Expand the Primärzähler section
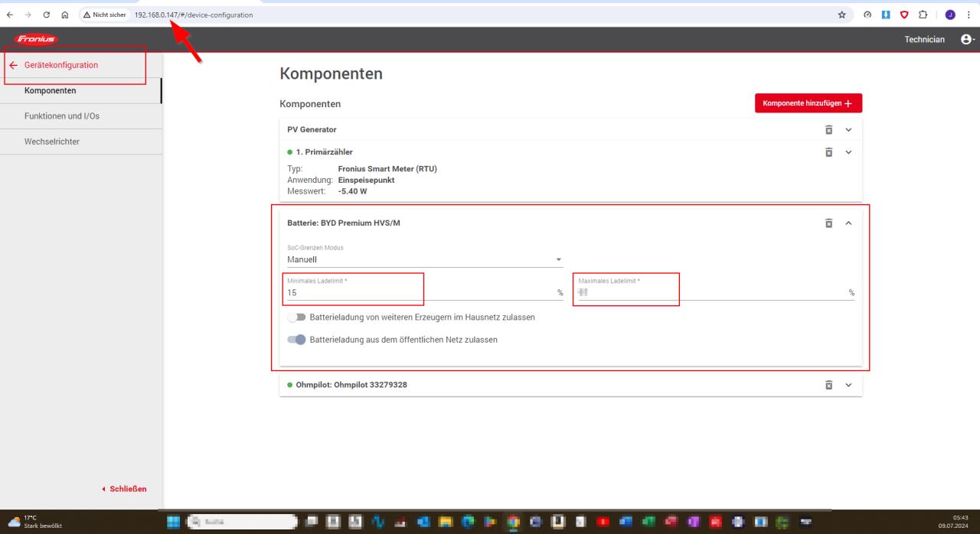The image size is (980, 534). pos(848,152)
